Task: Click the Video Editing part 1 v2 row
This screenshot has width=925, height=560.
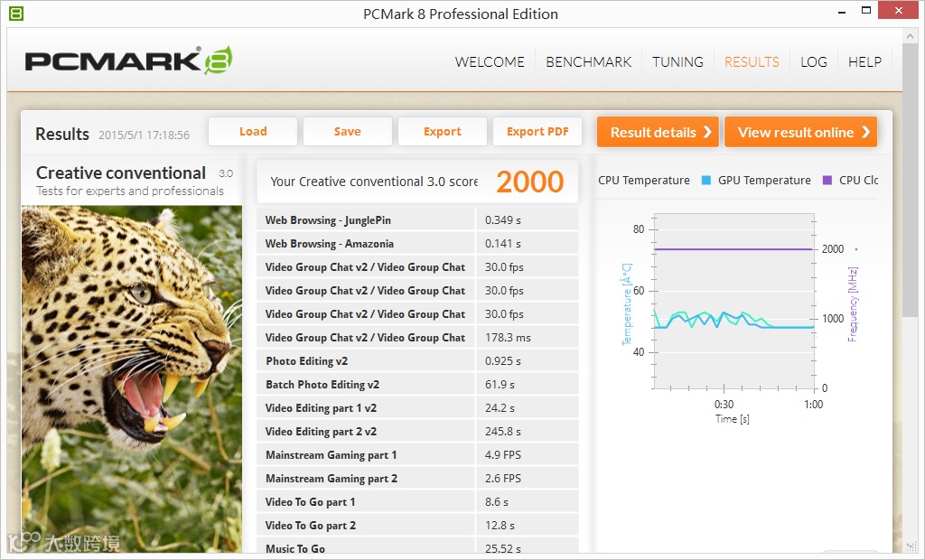Action: [x=417, y=407]
